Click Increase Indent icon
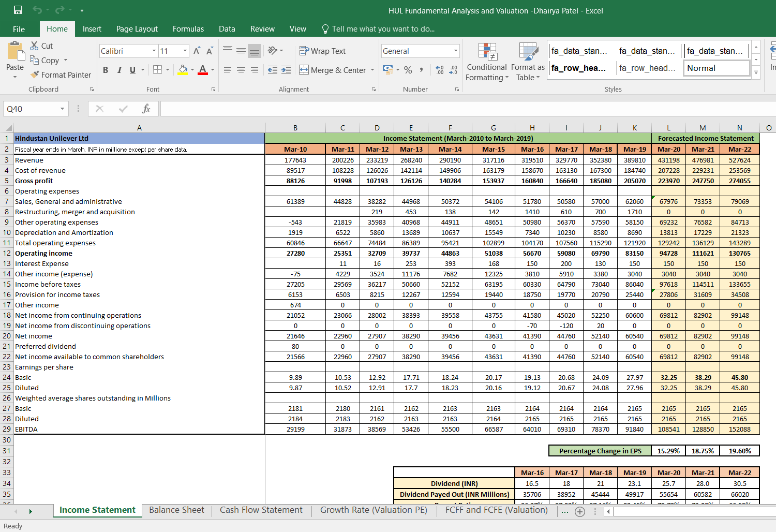Screen dimensions: 776x532 pos(286,70)
